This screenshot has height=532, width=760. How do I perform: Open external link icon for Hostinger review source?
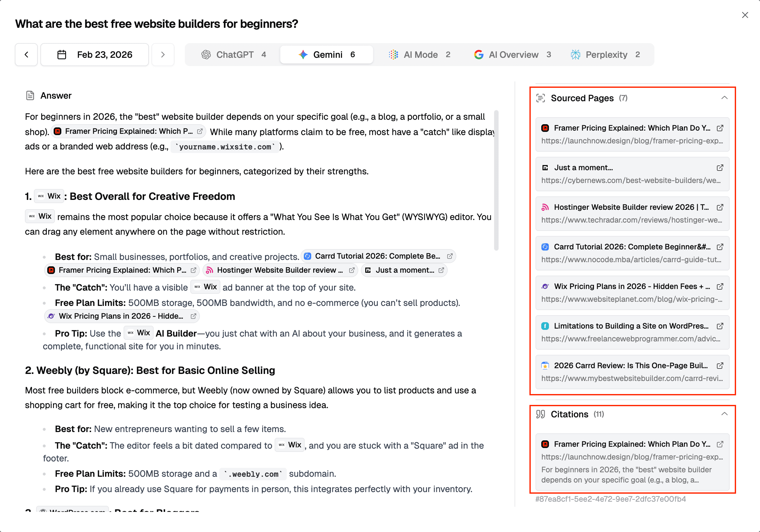[720, 207]
